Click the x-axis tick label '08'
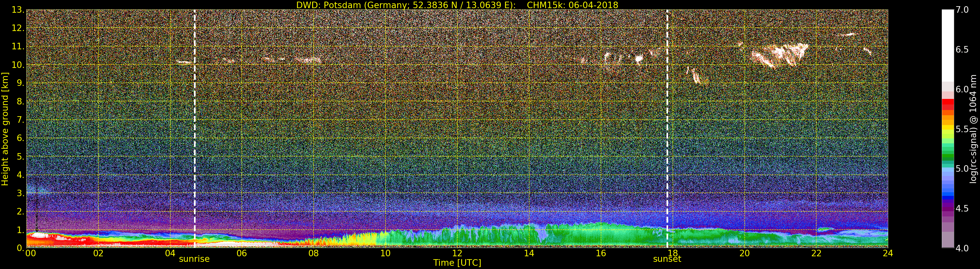The image size is (980, 269). (x=313, y=253)
